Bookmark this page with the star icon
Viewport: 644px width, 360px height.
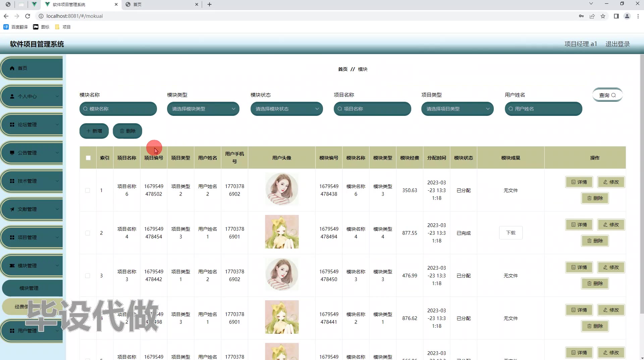coord(603,16)
